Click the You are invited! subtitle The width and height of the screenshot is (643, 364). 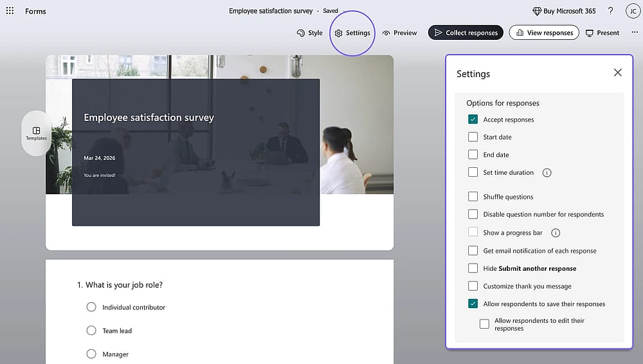click(x=100, y=175)
